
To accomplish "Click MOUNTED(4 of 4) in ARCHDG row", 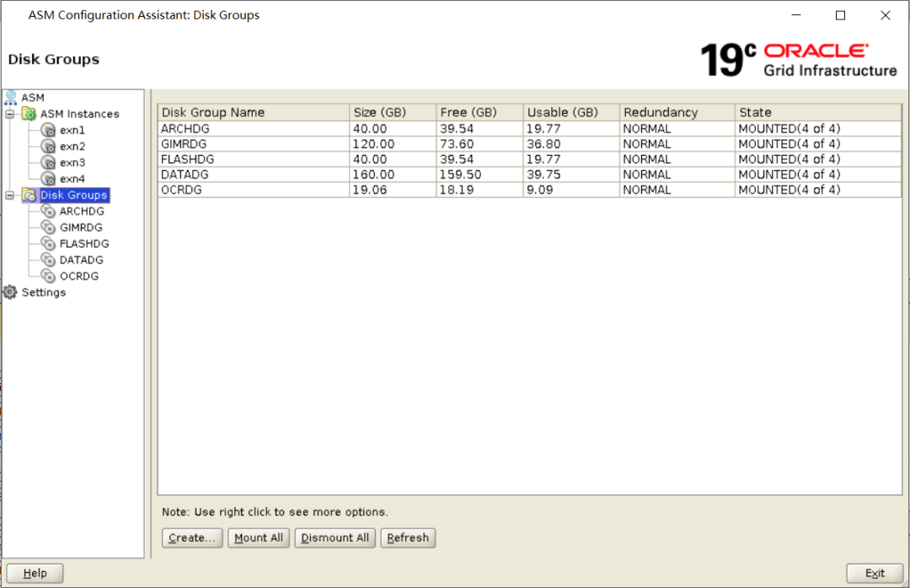I will (x=790, y=128).
